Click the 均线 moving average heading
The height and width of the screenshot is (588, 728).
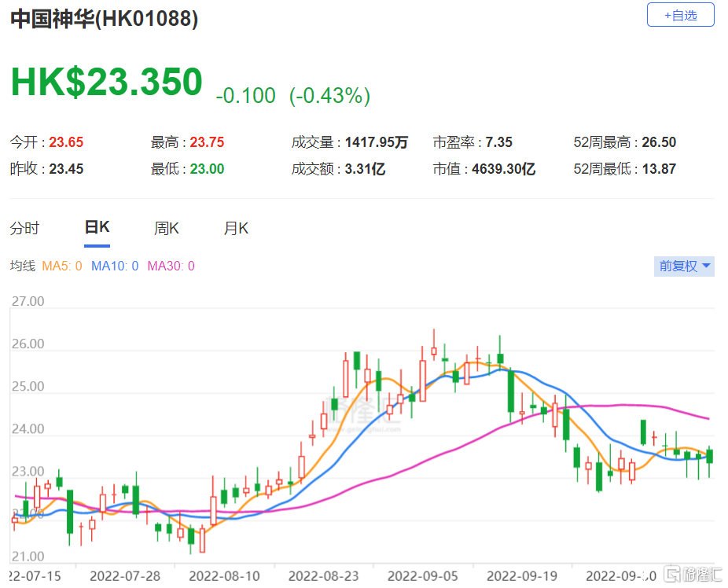pos(23,266)
